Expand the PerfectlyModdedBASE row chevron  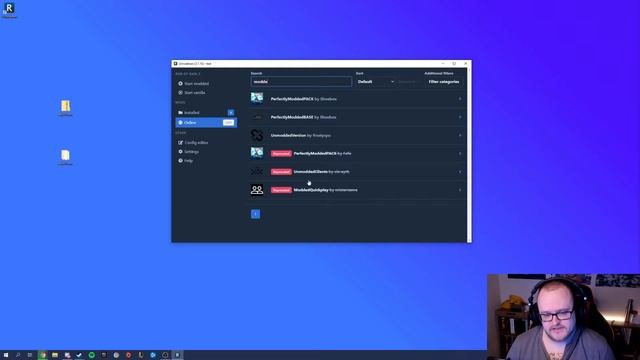coord(460,117)
